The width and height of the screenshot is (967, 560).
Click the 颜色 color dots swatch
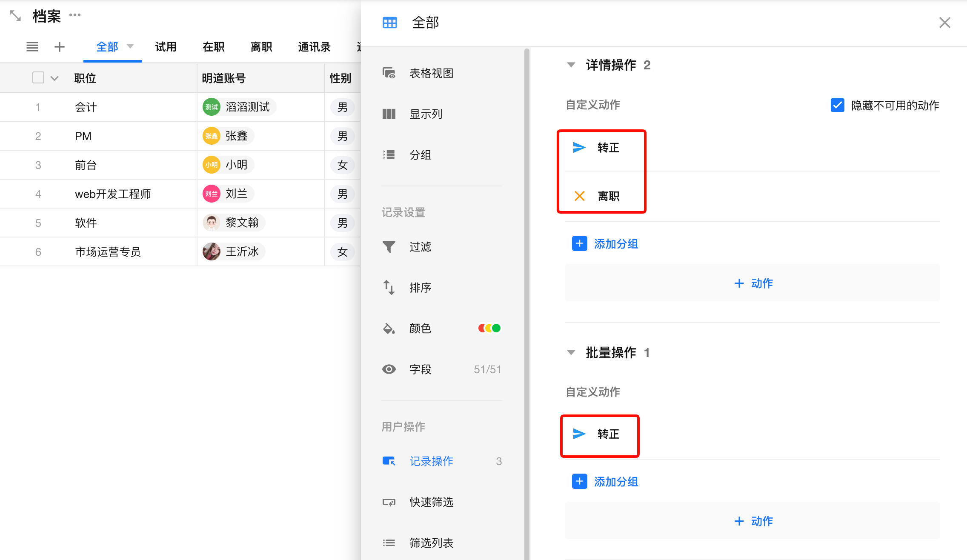pyautogui.click(x=489, y=328)
